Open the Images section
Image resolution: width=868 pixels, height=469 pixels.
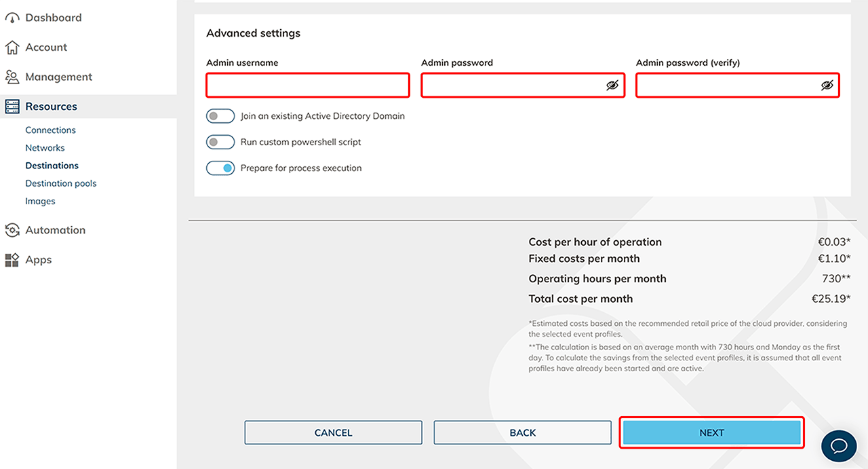[40, 202]
